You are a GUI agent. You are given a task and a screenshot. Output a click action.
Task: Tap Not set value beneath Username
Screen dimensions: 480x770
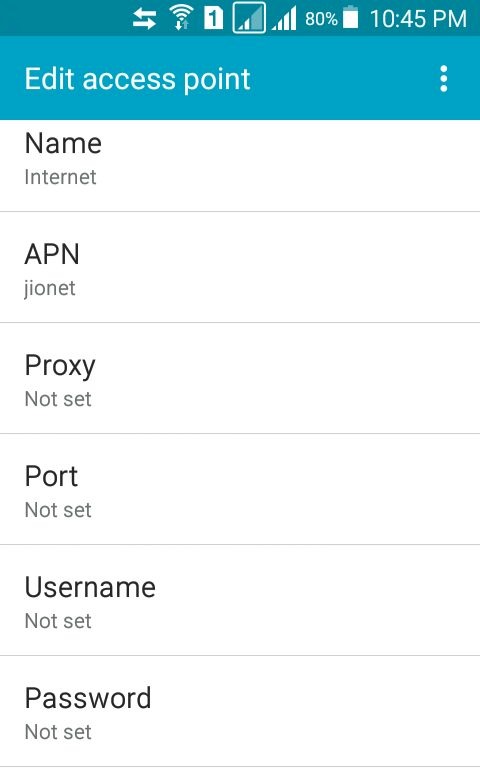click(58, 621)
